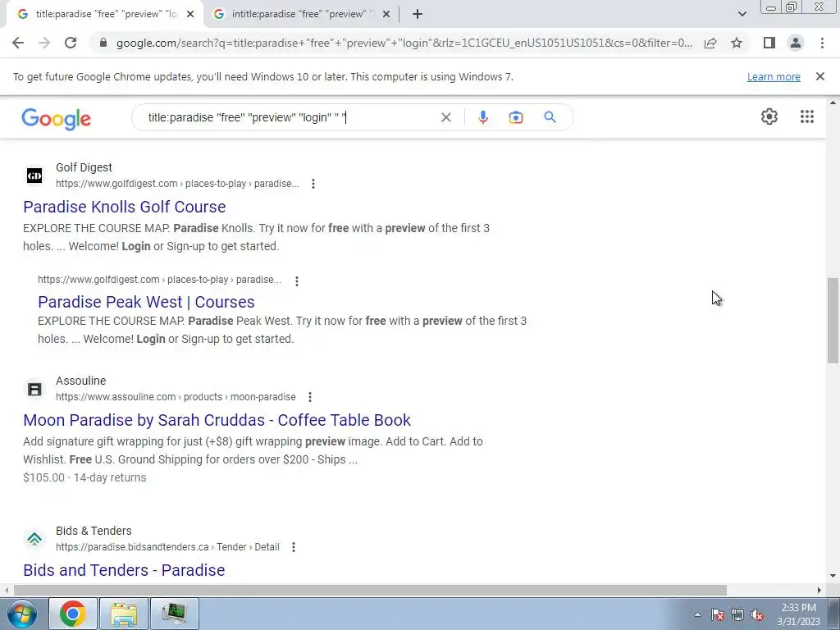This screenshot has width=840, height=630.
Task: Open File Explorer from taskbar
Action: tap(124, 614)
